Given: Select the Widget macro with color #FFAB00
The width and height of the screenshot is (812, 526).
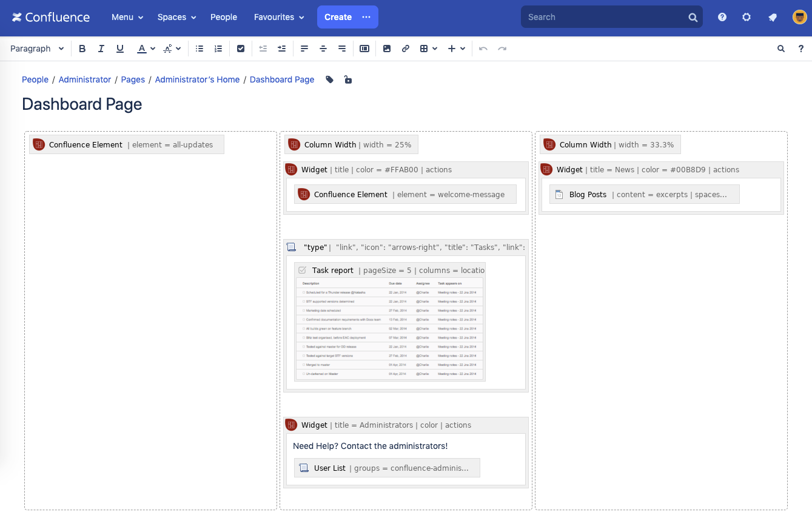Looking at the screenshot, I should pyautogui.click(x=406, y=170).
